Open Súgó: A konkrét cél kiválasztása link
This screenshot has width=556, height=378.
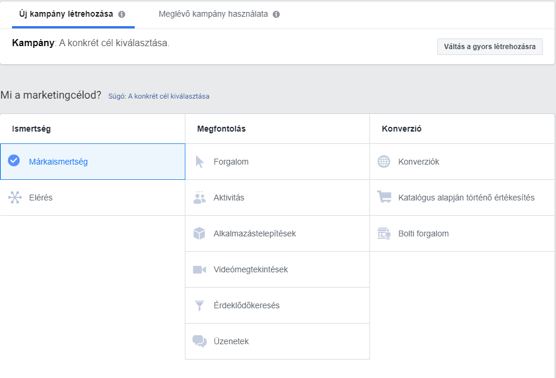click(x=159, y=96)
